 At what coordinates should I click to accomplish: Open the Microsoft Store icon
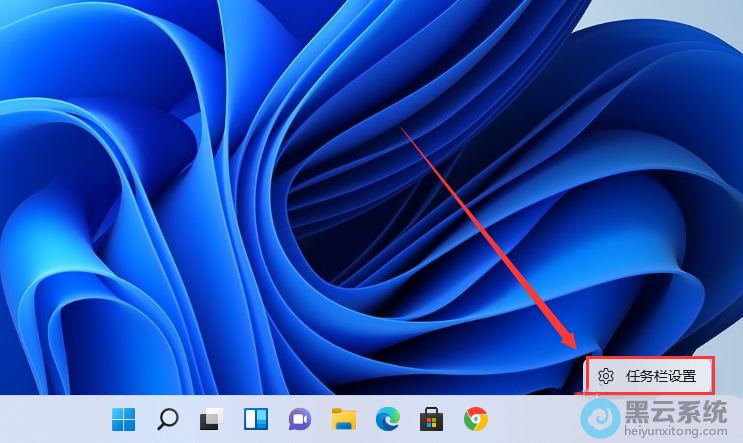click(x=431, y=419)
